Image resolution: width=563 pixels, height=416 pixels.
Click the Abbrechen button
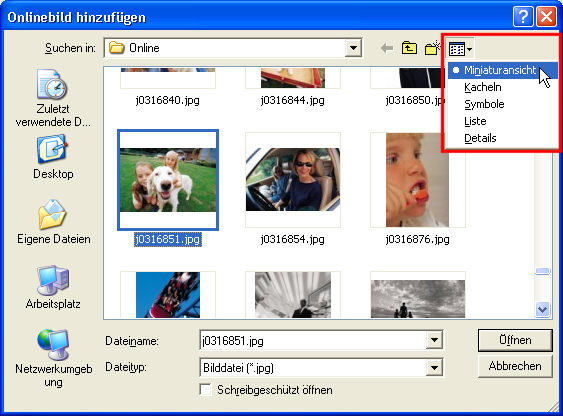[515, 366]
